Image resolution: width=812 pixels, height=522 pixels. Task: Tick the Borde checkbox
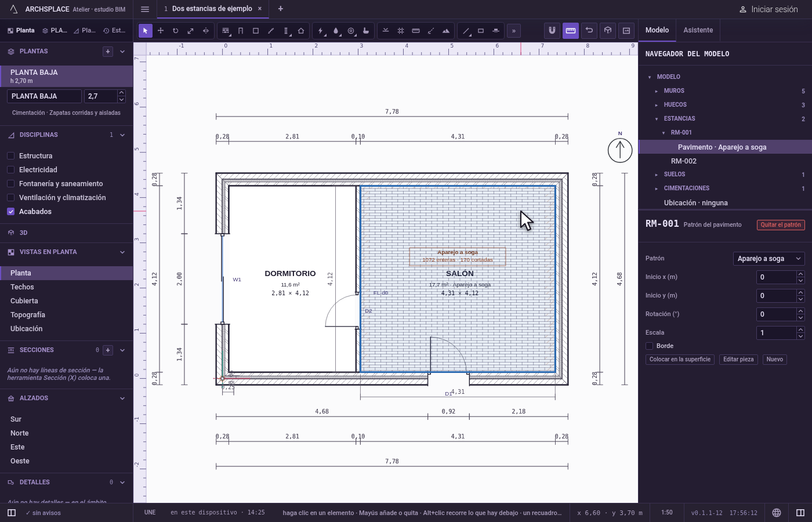pyautogui.click(x=649, y=346)
